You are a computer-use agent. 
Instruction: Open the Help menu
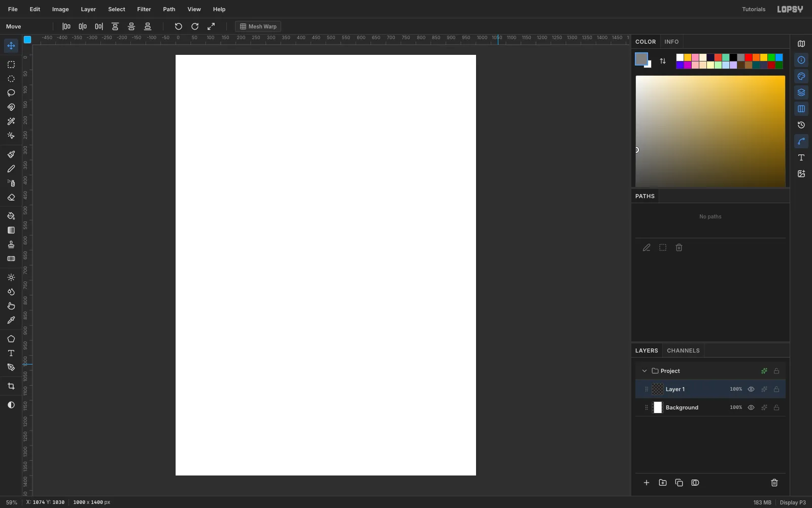[x=219, y=9]
